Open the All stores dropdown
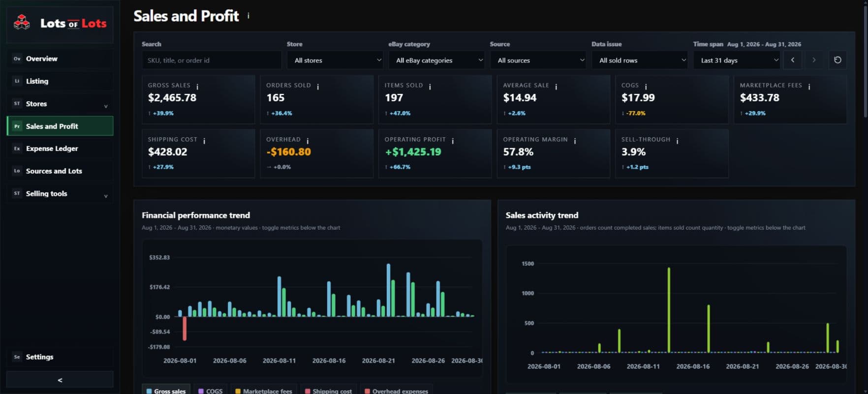 click(x=336, y=60)
